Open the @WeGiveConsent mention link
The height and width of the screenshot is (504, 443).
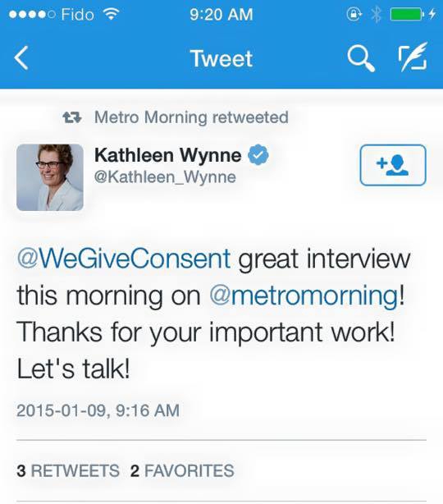[124, 259]
